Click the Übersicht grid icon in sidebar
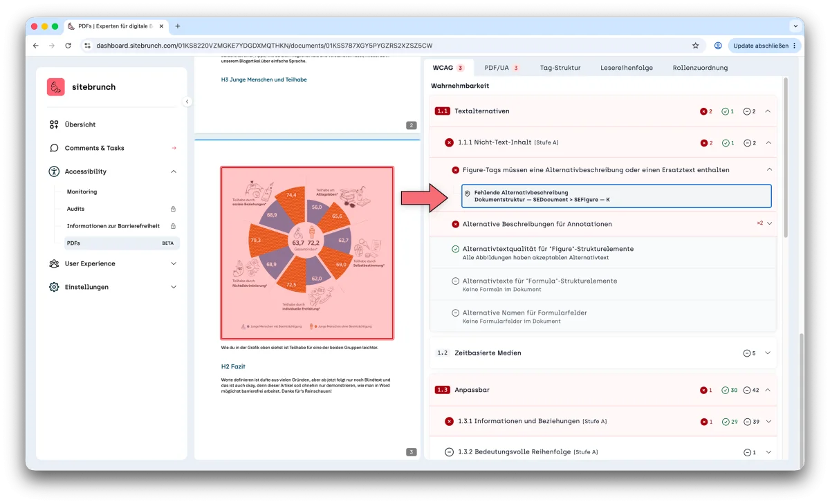Image resolution: width=830 pixels, height=504 pixels. pos(54,124)
